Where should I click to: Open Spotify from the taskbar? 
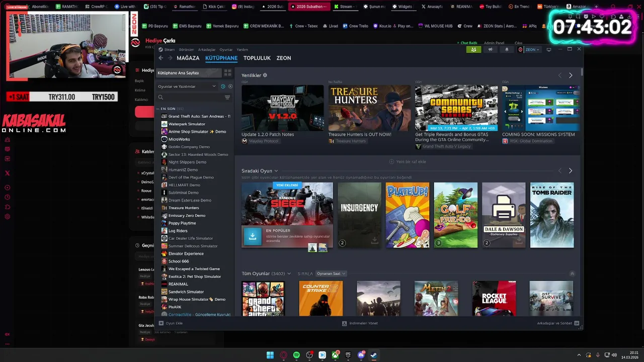tap(296, 355)
